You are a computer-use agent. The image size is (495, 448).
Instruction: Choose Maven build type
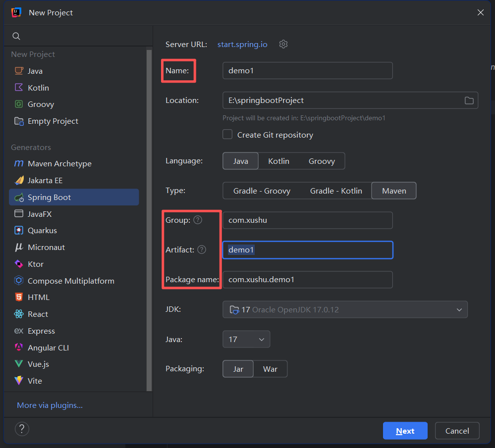click(394, 191)
